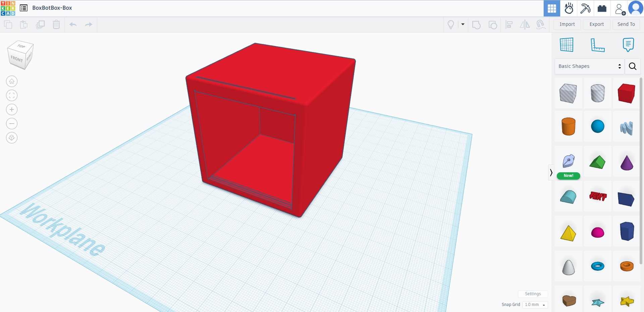
Task: Click the Delete trash icon
Action: tap(56, 25)
